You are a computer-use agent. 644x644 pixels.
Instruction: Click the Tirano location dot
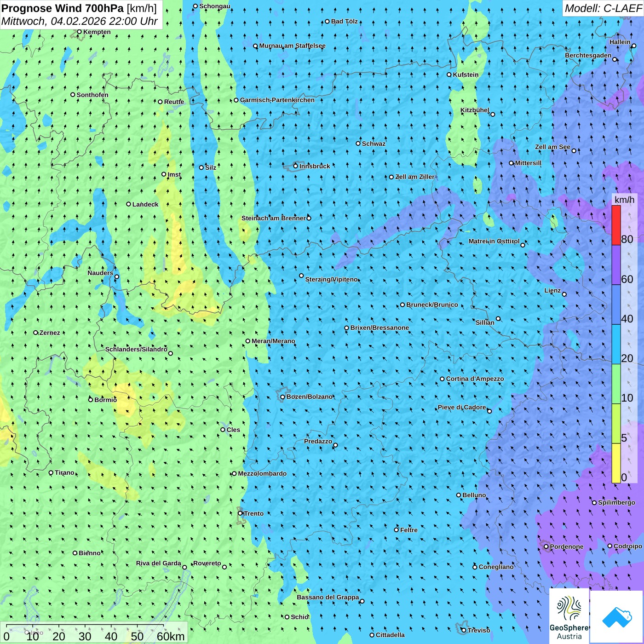(51, 472)
